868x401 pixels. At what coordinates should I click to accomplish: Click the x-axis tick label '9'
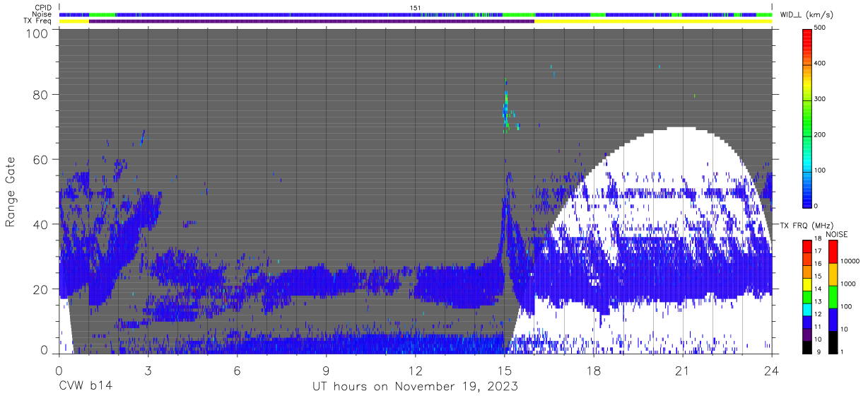326,371
